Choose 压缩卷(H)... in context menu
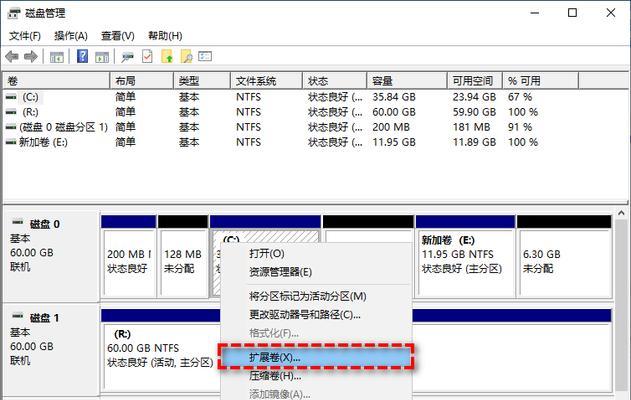This screenshot has width=631, height=400. pyautogui.click(x=316, y=376)
